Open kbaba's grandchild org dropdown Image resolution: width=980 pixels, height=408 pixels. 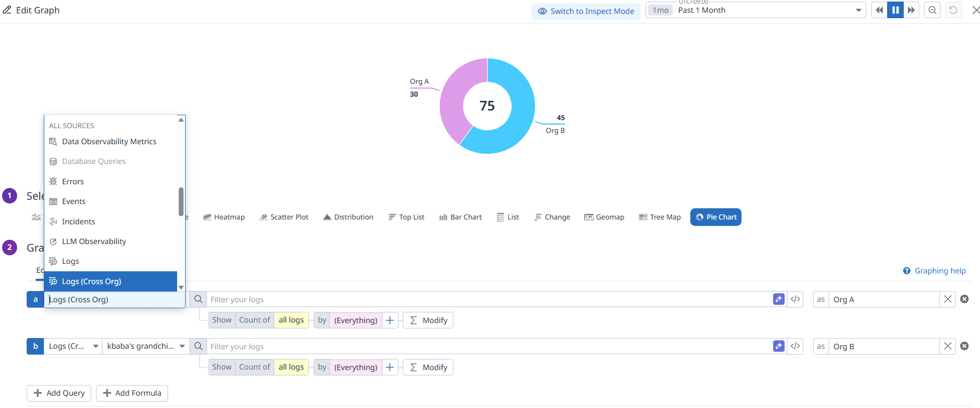(146, 347)
